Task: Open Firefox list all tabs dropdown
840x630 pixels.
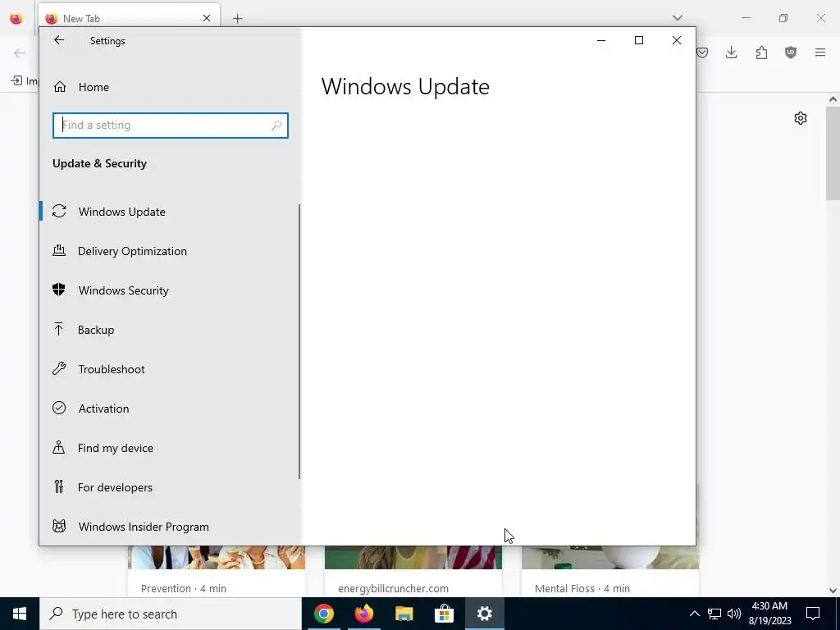Action: (x=678, y=18)
